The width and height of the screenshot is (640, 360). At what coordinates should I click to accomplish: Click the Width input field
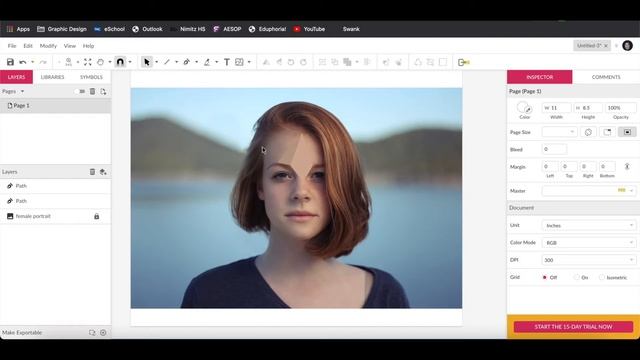(x=556, y=108)
